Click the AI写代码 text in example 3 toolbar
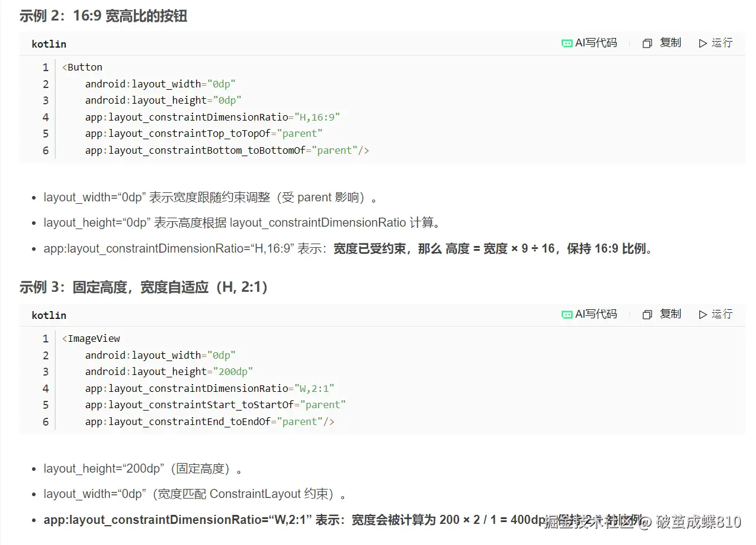Screen dimensions: 756x545 click(595, 314)
